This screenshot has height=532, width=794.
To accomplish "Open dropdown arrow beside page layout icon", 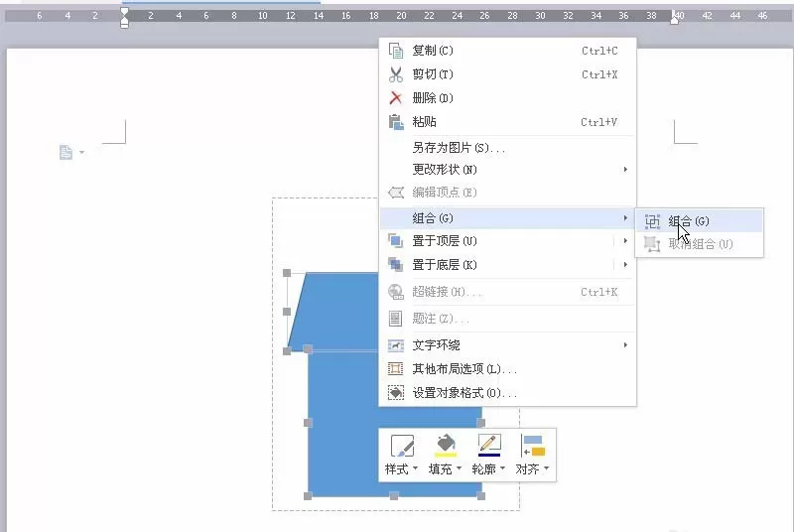I will click(81, 153).
